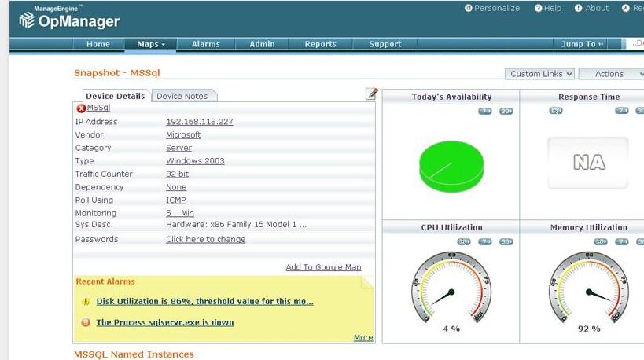Click the CPU Utilization gauge dial
644x360 pixels.
[451, 288]
